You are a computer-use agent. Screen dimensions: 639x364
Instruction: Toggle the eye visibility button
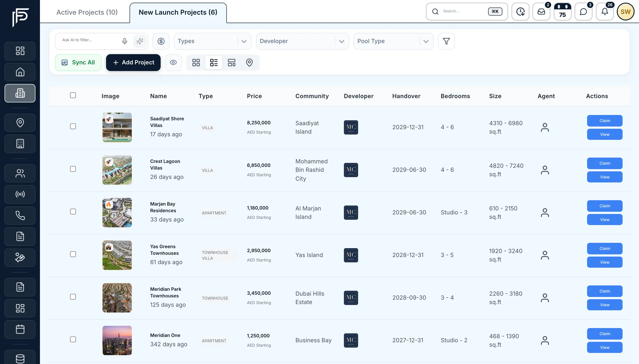(173, 63)
